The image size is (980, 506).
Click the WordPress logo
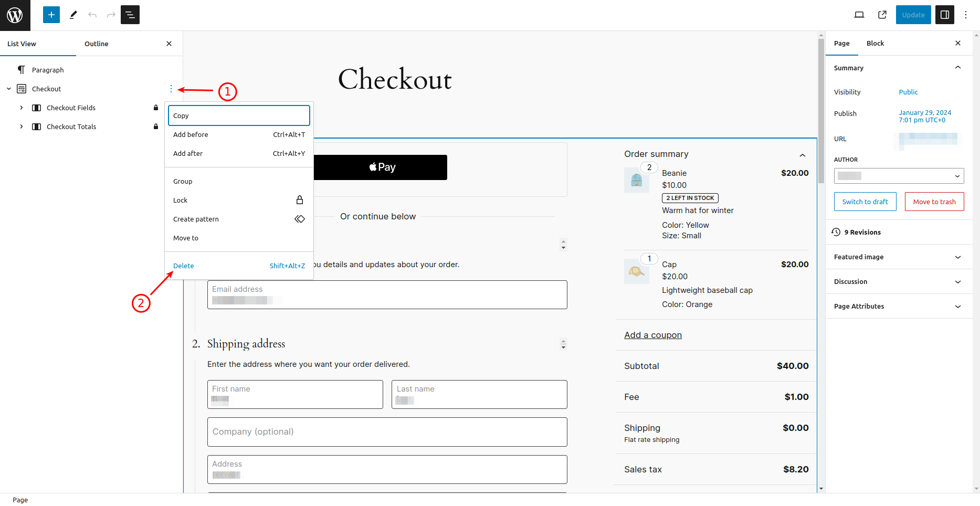point(15,15)
